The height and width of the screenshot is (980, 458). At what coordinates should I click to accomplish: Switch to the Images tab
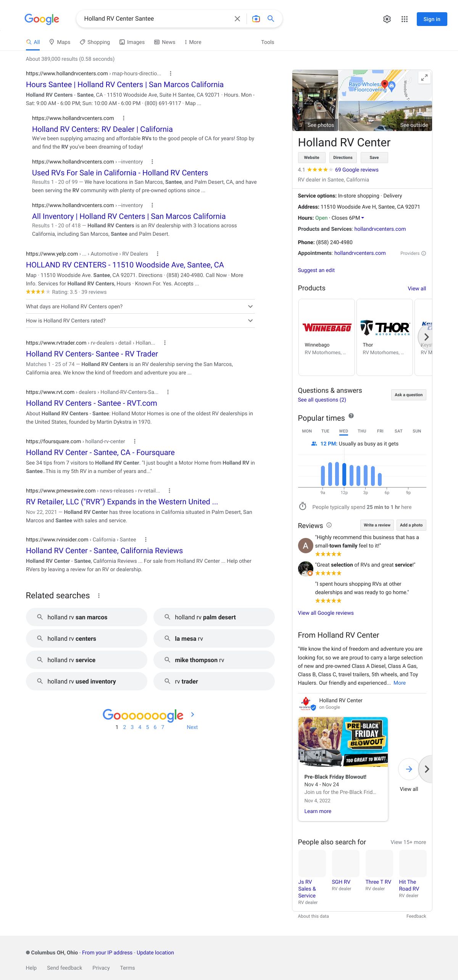132,42
